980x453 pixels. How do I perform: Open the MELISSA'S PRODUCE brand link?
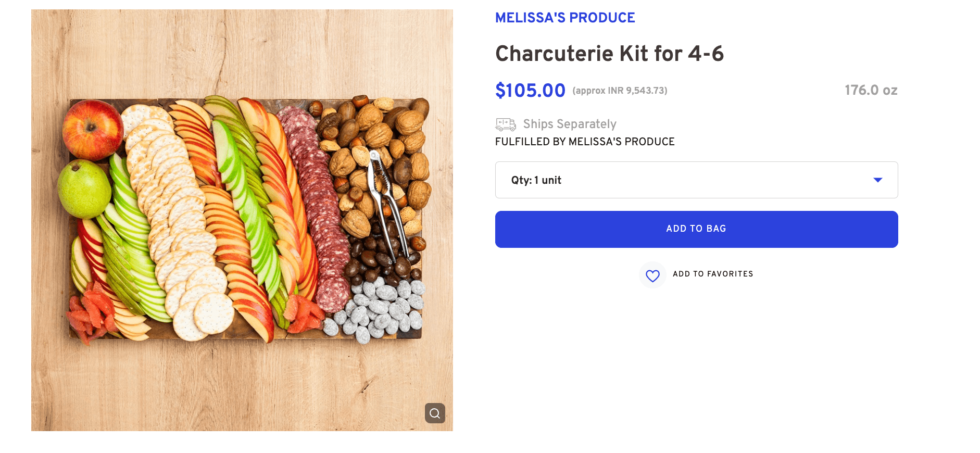click(564, 17)
